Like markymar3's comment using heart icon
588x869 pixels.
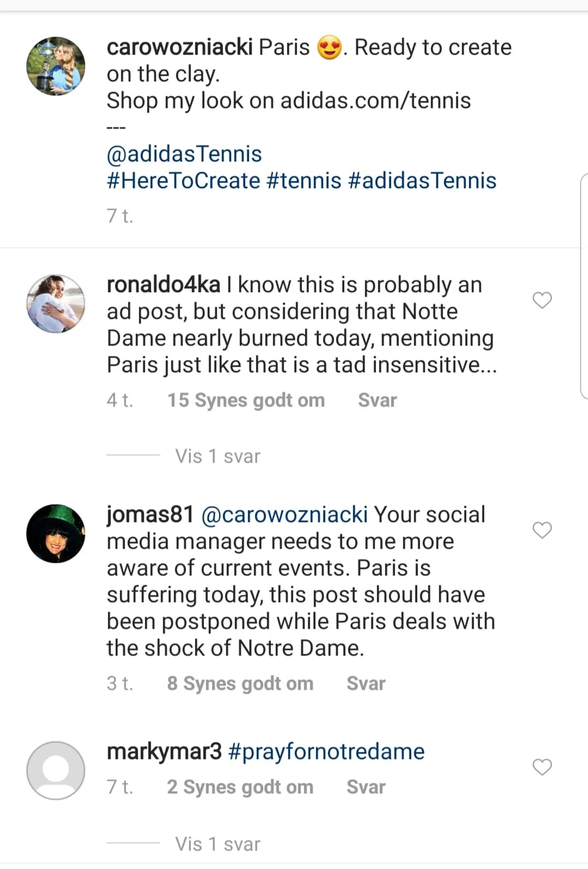pos(542,767)
